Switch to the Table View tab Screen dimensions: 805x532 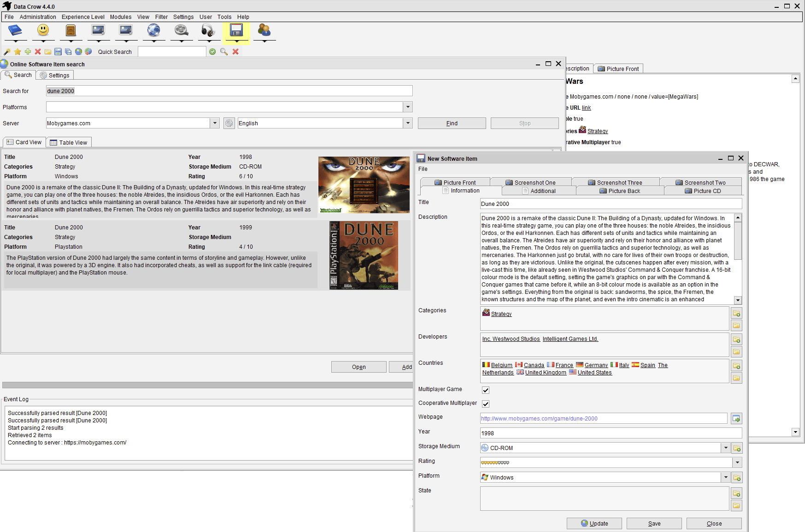coord(69,142)
